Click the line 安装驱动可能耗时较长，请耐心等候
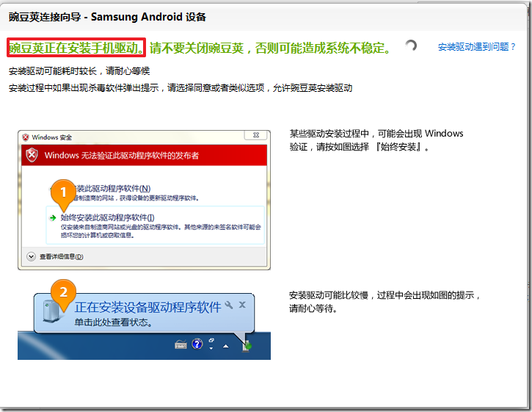The height and width of the screenshot is (412, 532). tap(79, 71)
